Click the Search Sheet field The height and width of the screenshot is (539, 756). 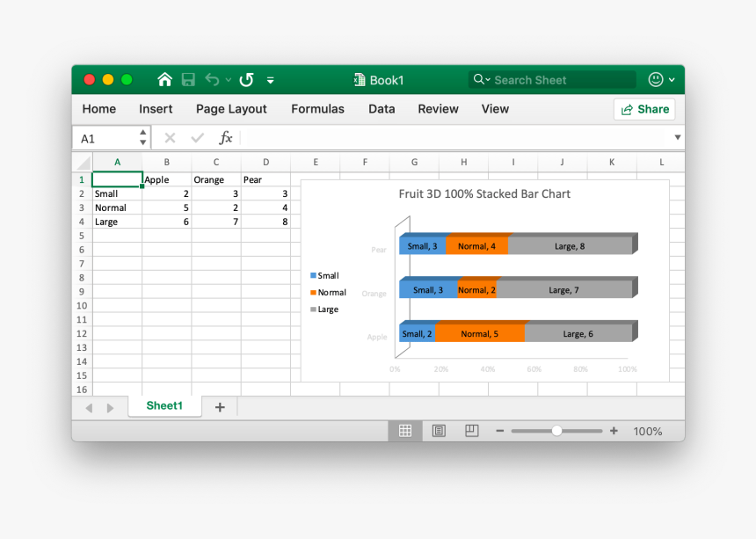(552, 79)
